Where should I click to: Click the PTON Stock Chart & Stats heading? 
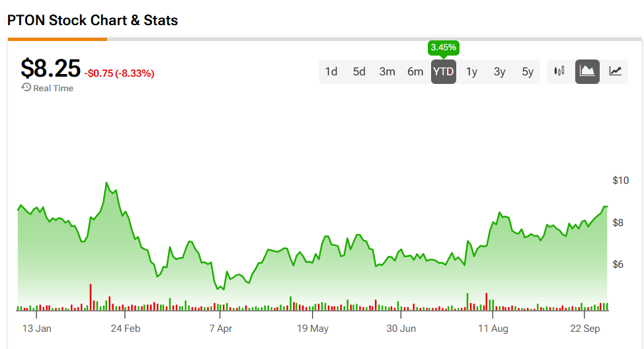tap(93, 20)
